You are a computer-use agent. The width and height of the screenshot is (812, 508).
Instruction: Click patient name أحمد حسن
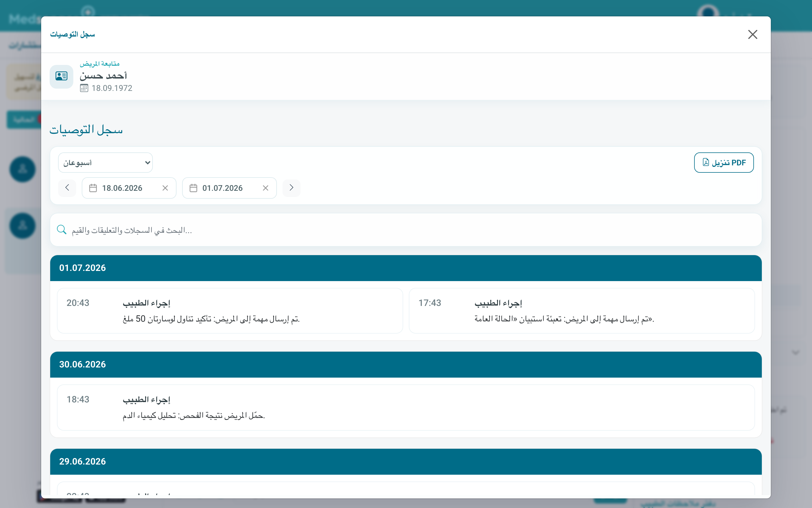click(103, 76)
